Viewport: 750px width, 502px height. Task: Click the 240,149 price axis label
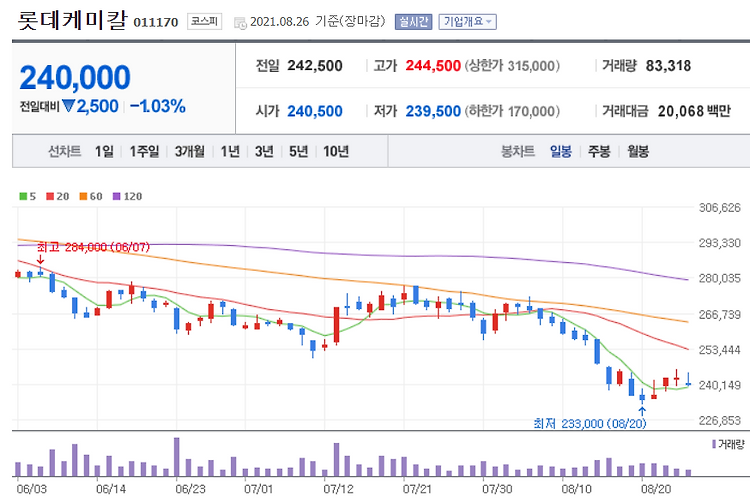[719, 385]
